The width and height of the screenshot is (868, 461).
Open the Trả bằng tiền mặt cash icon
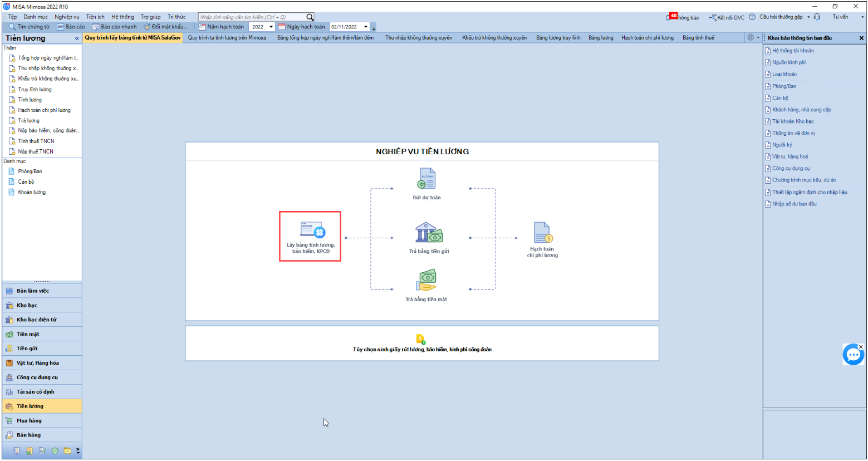point(426,281)
